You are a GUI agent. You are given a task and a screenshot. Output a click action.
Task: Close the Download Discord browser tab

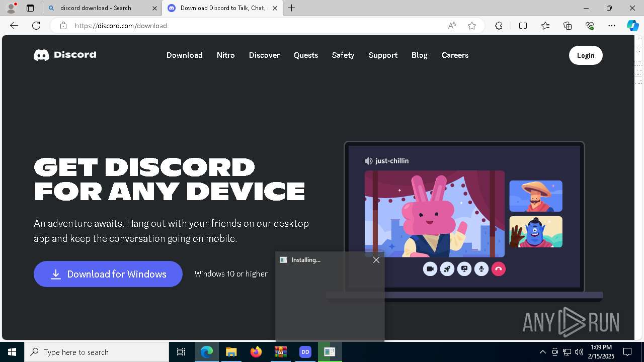click(x=275, y=8)
